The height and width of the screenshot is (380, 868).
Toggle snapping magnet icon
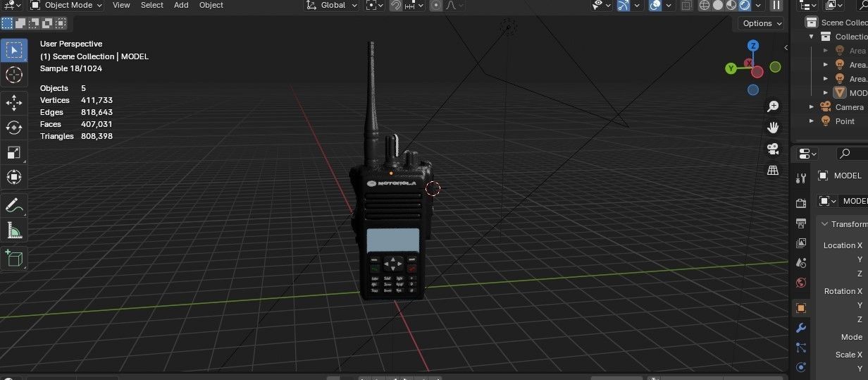[396, 5]
